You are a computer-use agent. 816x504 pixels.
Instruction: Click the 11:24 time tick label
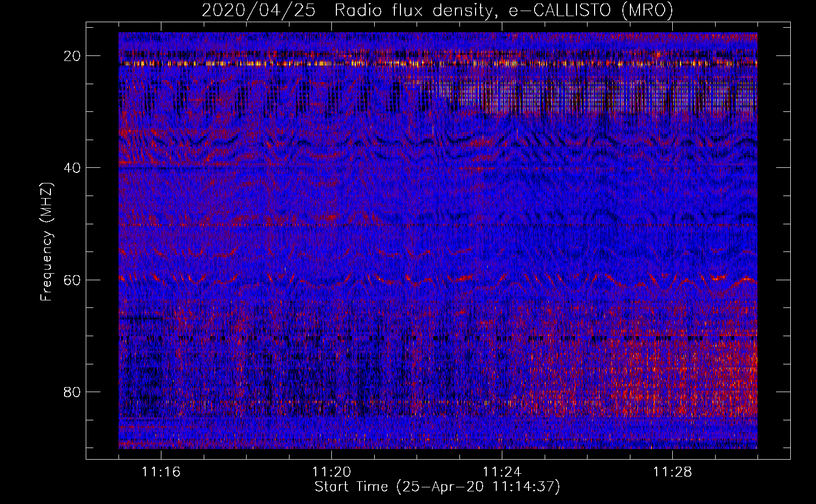[x=502, y=472]
